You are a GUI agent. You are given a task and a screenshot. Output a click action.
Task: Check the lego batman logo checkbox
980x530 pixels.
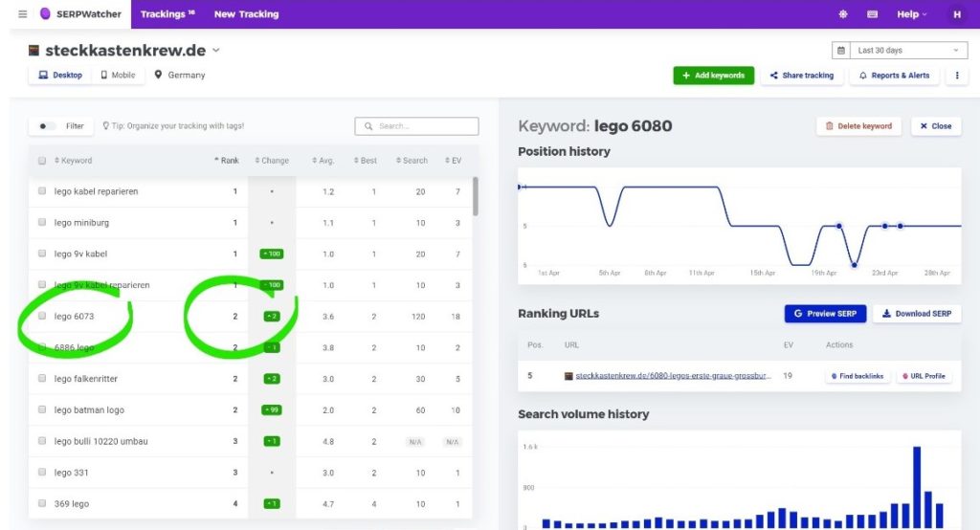coord(42,409)
